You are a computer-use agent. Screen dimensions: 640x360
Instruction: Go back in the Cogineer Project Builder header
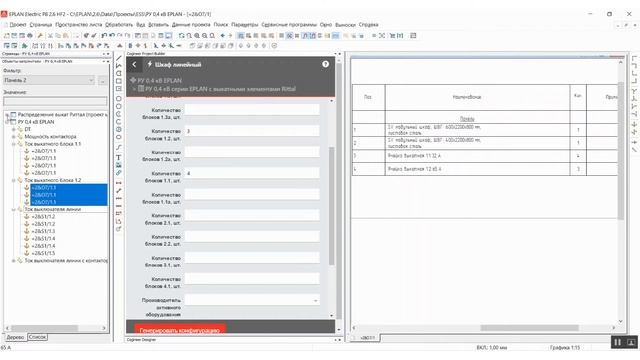click(x=134, y=64)
